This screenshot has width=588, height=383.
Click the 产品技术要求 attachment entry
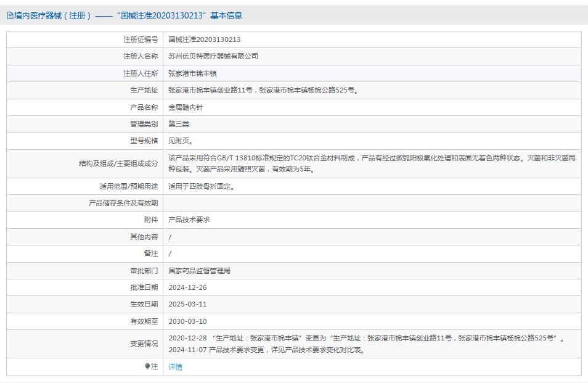point(189,220)
